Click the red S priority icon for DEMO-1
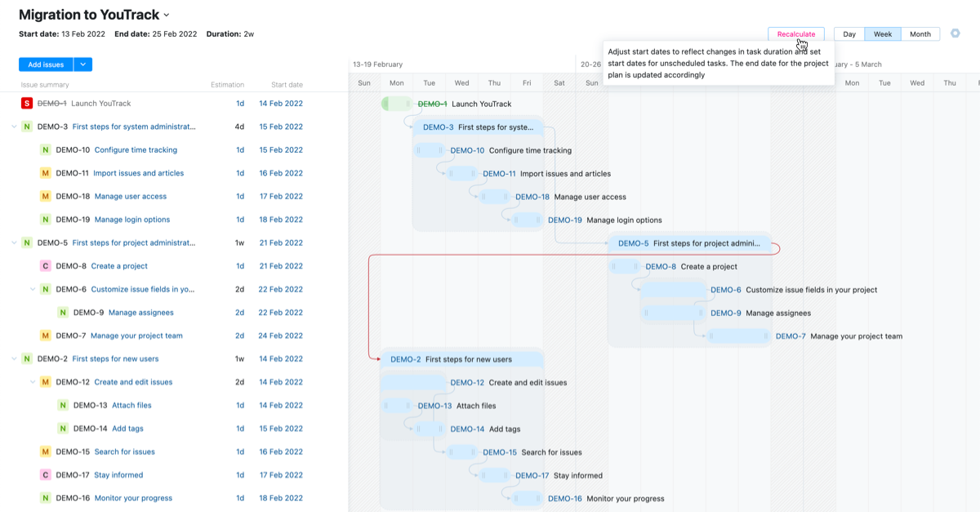 (27, 104)
